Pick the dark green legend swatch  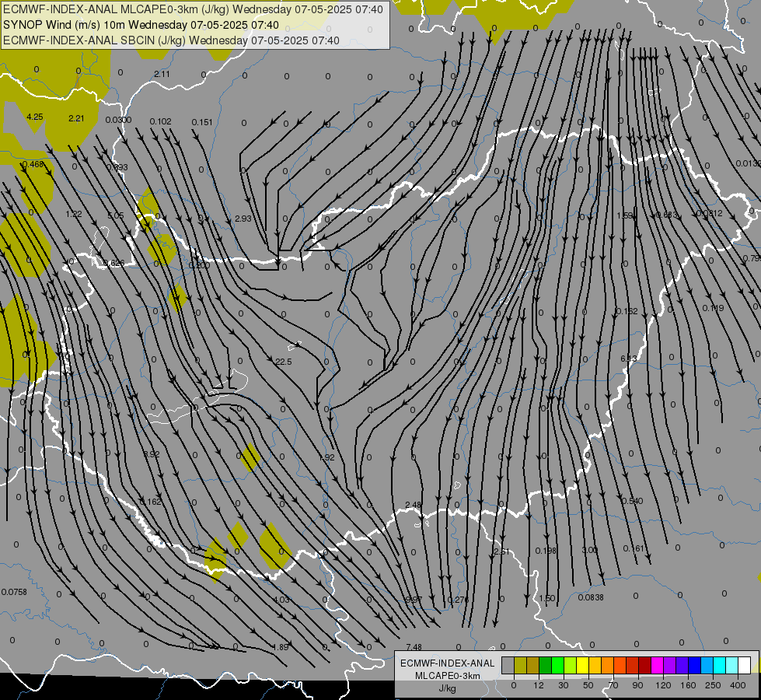(x=545, y=666)
